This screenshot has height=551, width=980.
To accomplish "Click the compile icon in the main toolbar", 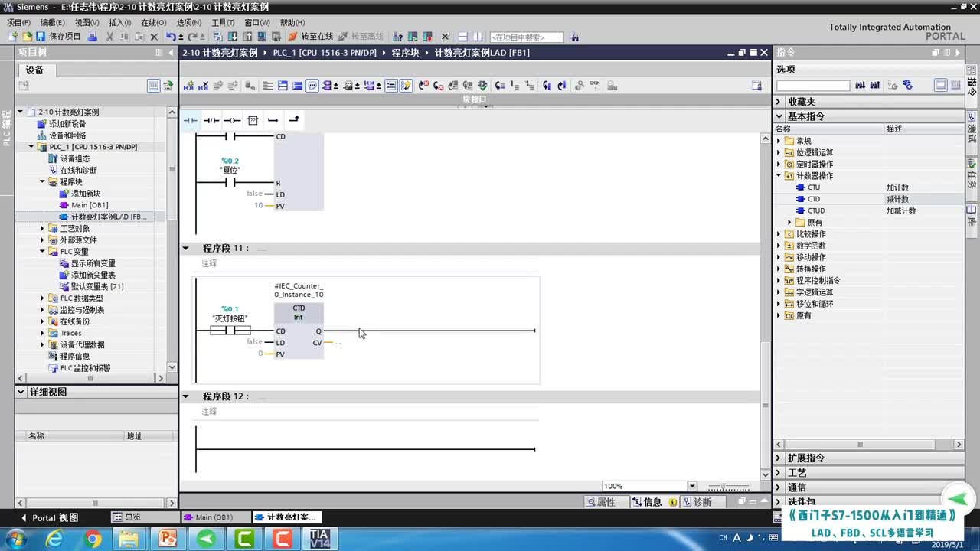I will coord(218,37).
